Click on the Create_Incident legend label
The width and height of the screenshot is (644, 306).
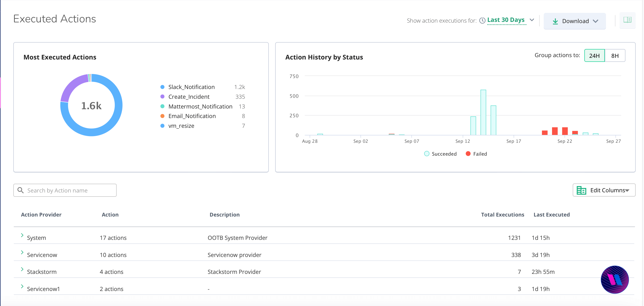click(x=189, y=96)
